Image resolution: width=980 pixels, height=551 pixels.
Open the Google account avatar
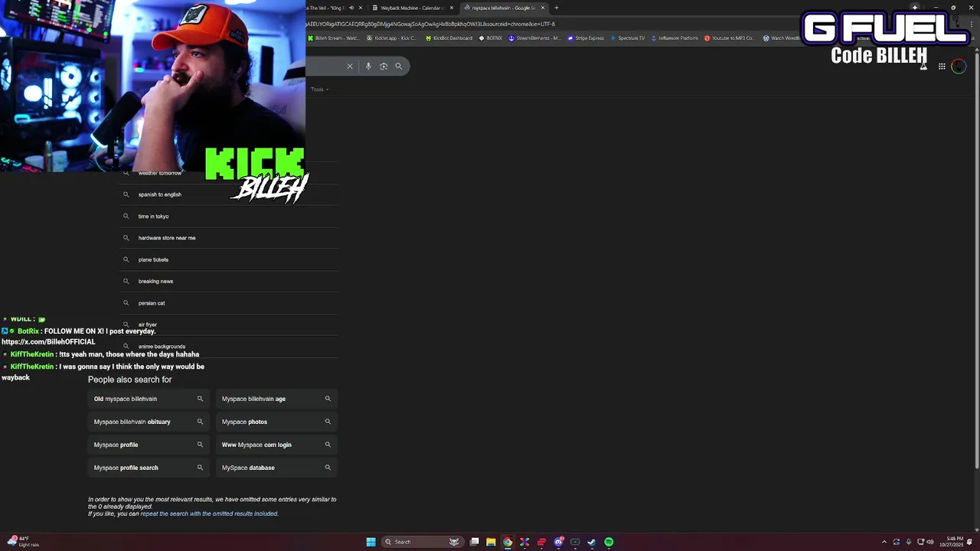coord(959,67)
